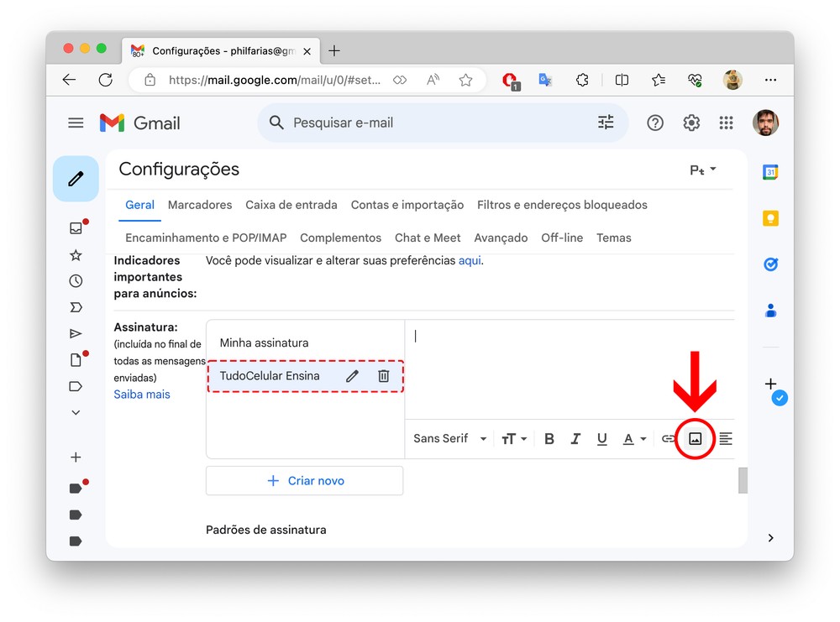This screenshot has height=622, width=840.
Task: Open alignment options in signature toolbar
Action: (x=726, y=439)
